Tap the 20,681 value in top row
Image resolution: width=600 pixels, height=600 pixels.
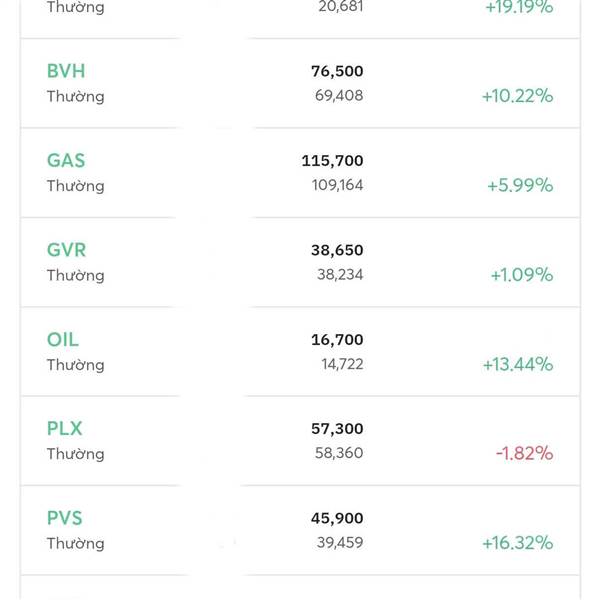pos(340,7)
